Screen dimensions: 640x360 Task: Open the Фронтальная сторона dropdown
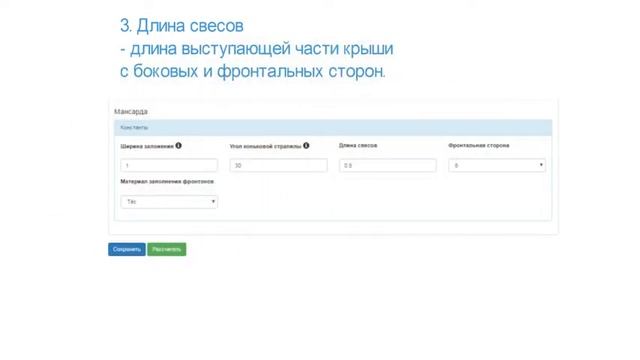(x=497, y=165)
